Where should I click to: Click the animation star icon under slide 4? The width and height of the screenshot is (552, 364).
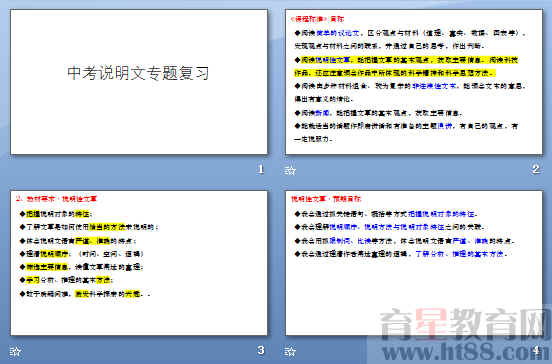point(290,351)
